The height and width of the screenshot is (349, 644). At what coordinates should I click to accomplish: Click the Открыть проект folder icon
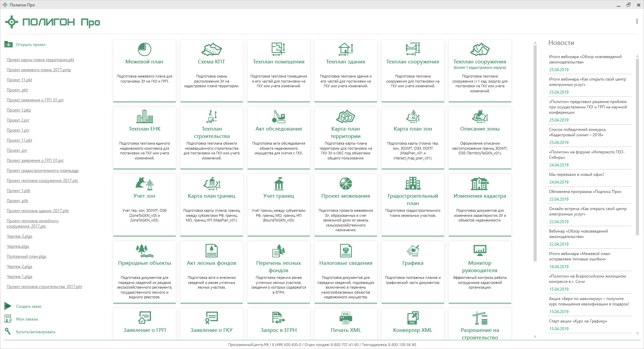click(8, 44)
